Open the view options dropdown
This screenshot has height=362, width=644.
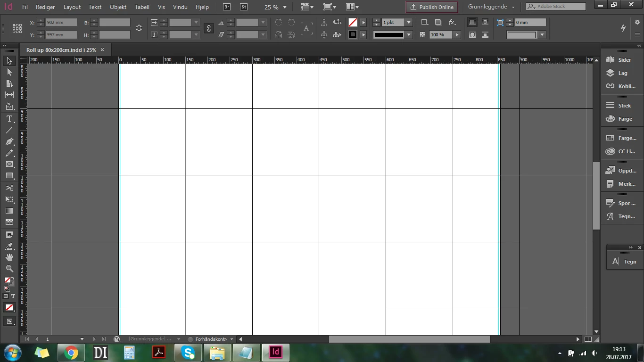(x=307, y=7)
